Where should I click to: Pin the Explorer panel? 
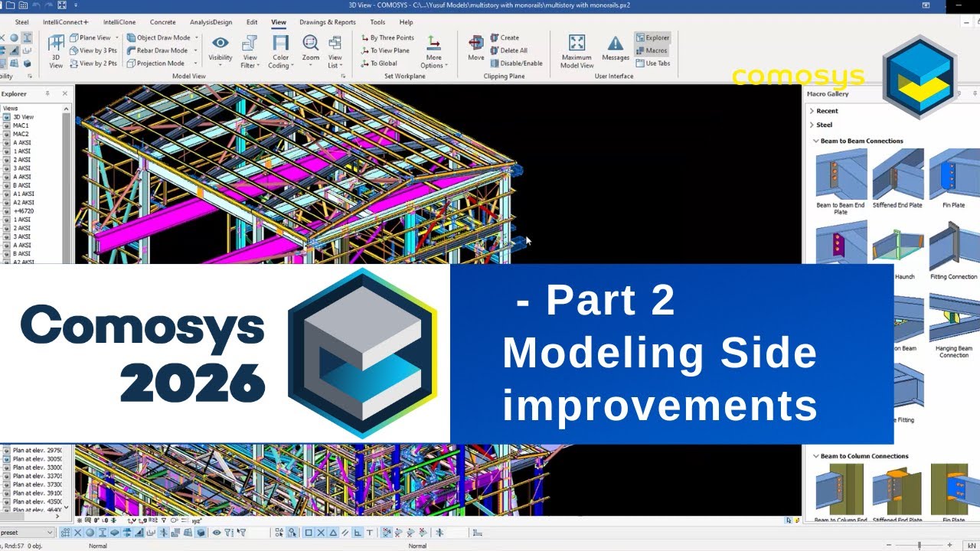pos(47,93)
